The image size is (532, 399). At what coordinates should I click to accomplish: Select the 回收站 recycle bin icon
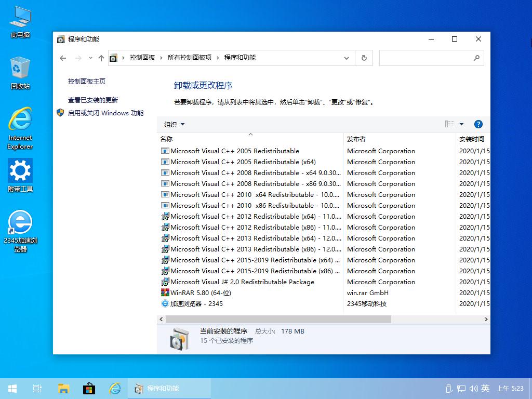coord(20,73)
